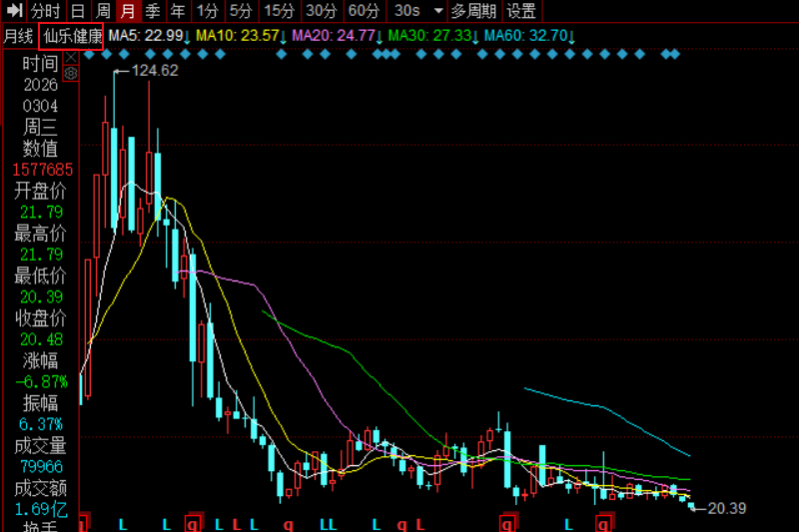Click the MA20: 24.77 indicator label

click(337, 36)
